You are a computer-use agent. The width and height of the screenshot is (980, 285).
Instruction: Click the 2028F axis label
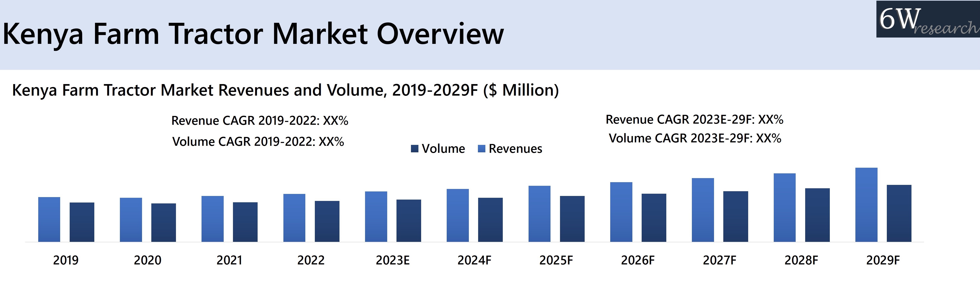tap(801, 260)
